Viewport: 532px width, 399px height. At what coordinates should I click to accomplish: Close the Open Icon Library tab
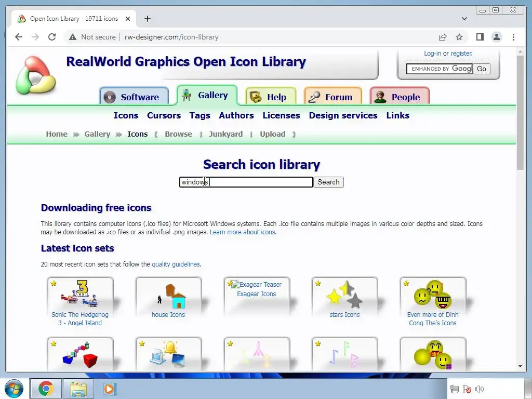click(x=128, y=19)
